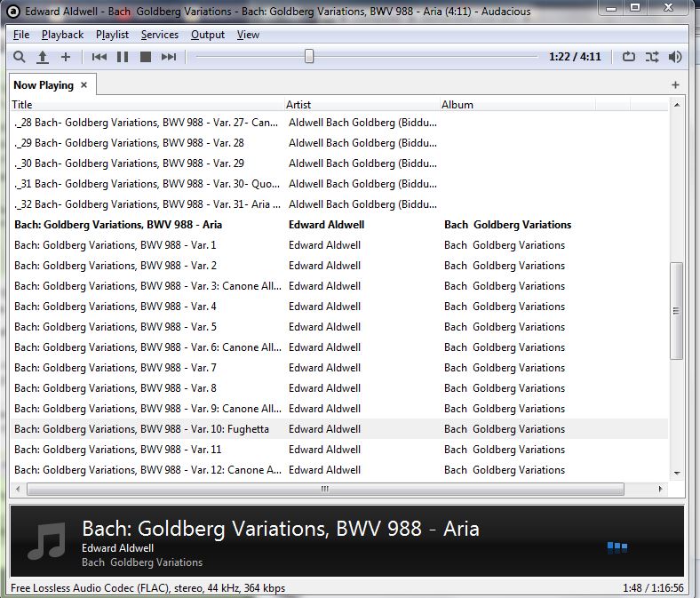Select the Var. 3: Canone All... track

[147, 286]
